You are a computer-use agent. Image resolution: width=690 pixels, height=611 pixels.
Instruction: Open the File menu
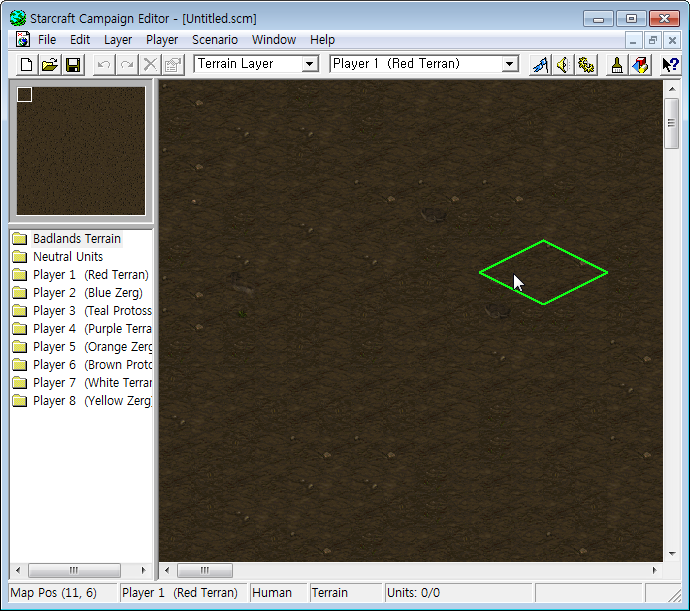pyautogui.click(x=47, y=40)
